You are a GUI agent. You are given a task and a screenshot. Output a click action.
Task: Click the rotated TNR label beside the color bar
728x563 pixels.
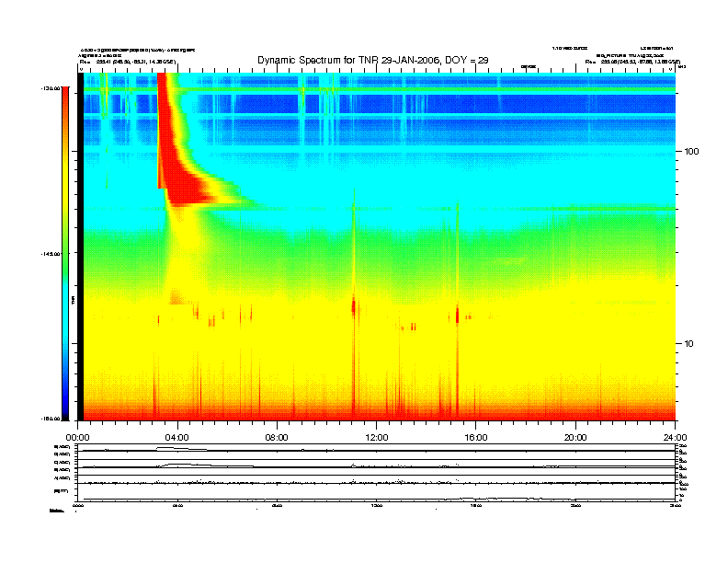(74, 301)
